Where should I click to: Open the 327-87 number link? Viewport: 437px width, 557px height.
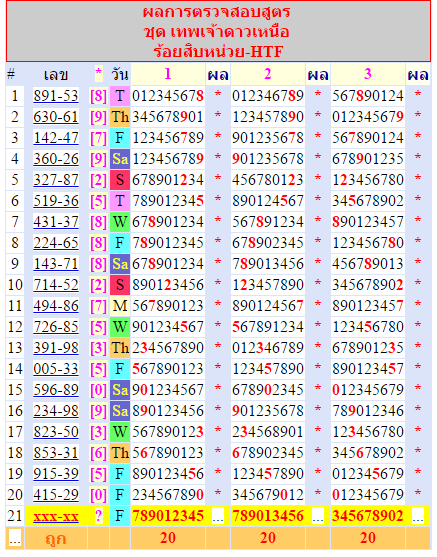pos(56,180)
